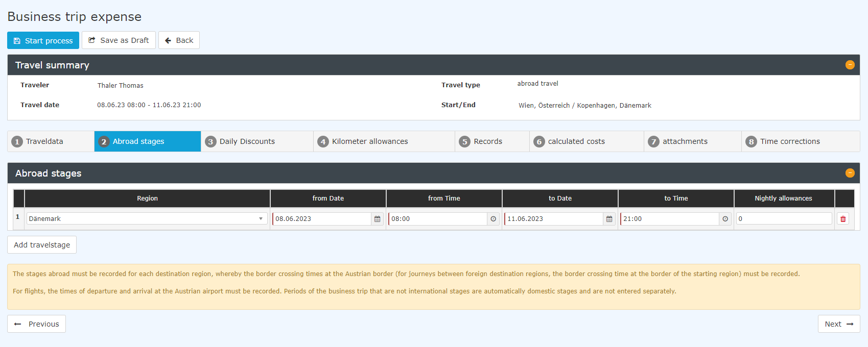Switch to the Time corrections tab
Viewport: 868px width, 347px height.
[x=801, y=141]
